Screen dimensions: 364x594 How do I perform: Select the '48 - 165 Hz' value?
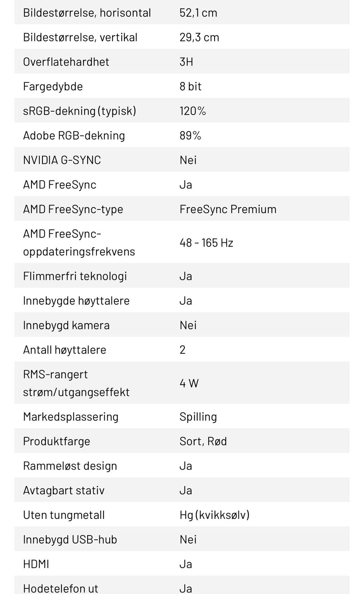(x=206, y=243)
